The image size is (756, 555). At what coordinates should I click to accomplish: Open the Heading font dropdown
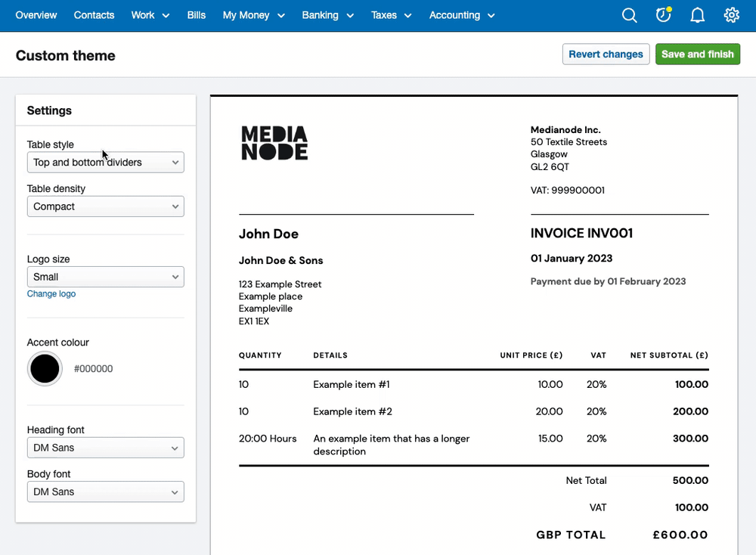click(105, 448)
